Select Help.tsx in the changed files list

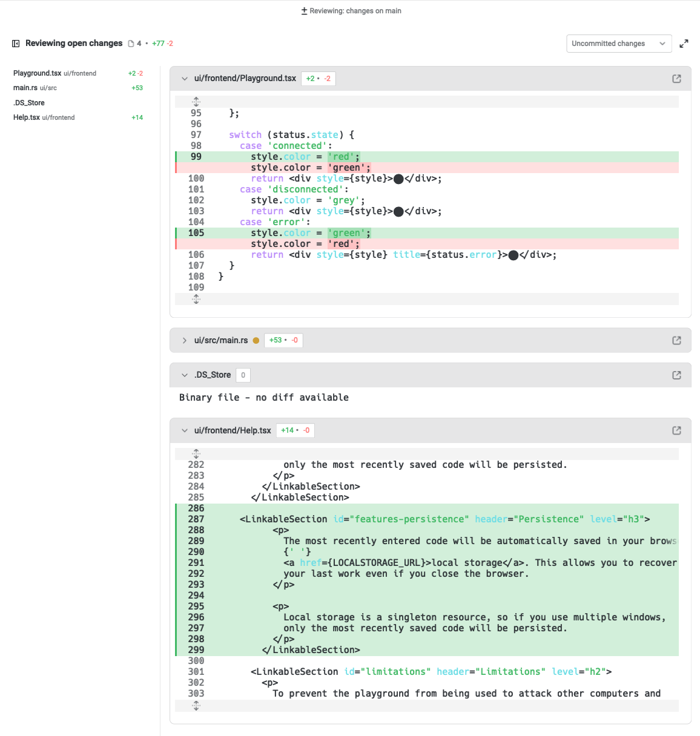(x=27, y=117)
